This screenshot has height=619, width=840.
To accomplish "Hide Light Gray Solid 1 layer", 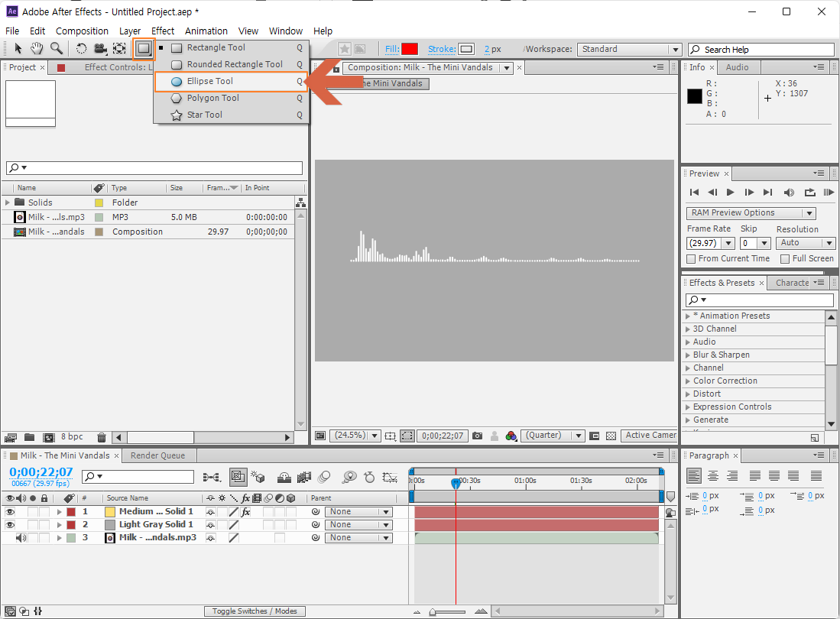I will (x=10, y=525).
